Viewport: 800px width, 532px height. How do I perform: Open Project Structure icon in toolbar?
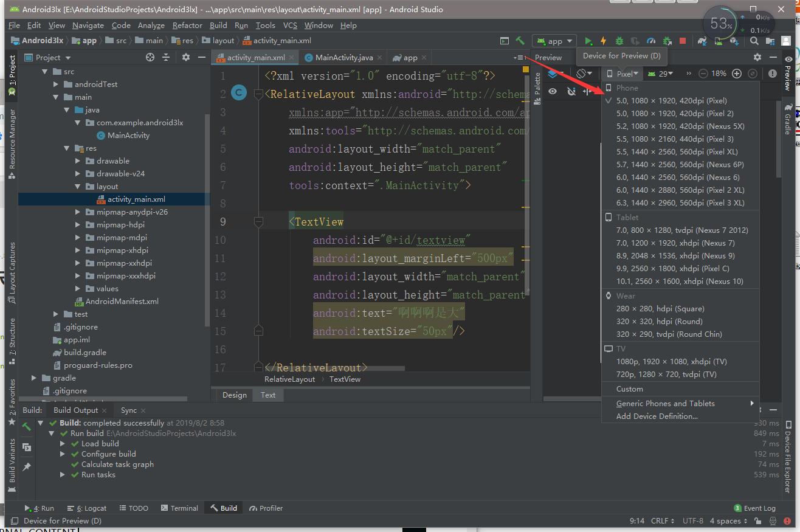point(770,41)
